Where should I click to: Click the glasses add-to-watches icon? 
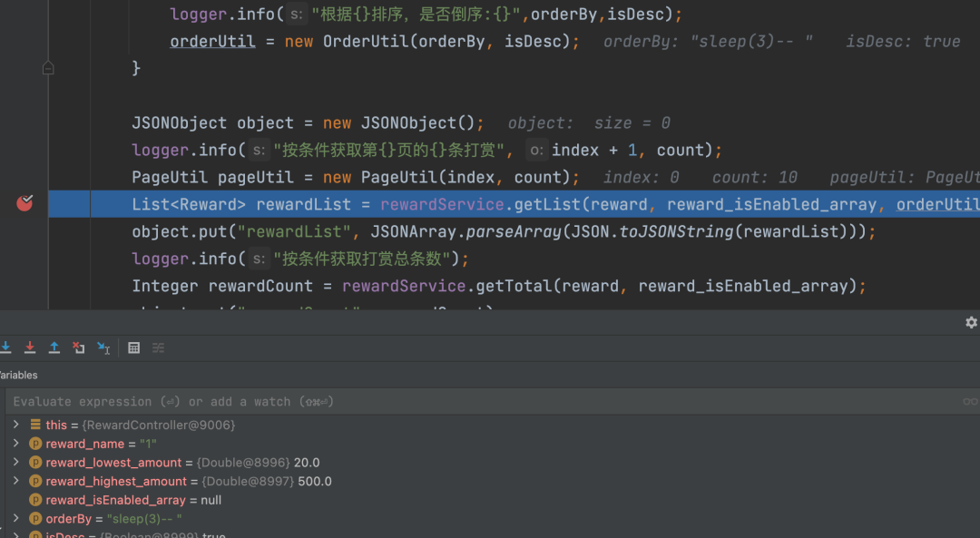[970, 402]
